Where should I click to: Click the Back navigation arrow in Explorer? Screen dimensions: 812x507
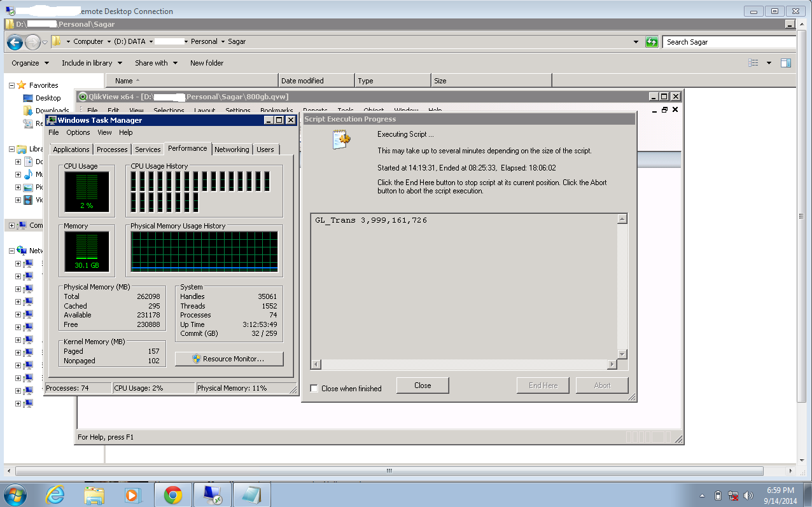(x=15, y=42)
